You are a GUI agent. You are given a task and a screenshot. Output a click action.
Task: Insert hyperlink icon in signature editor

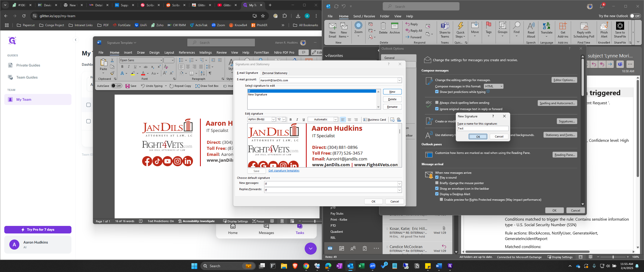[399, 120]
